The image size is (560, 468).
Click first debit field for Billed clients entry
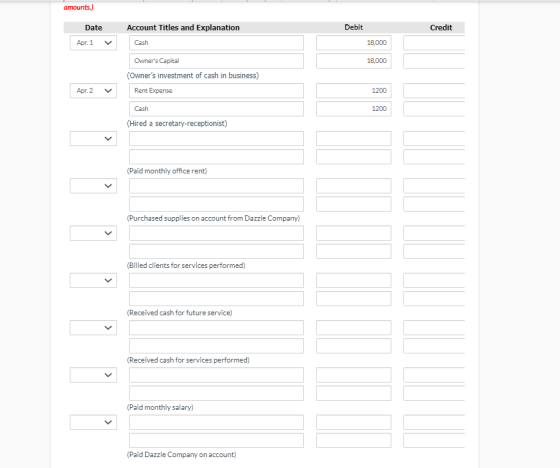[x=354, y=233]
